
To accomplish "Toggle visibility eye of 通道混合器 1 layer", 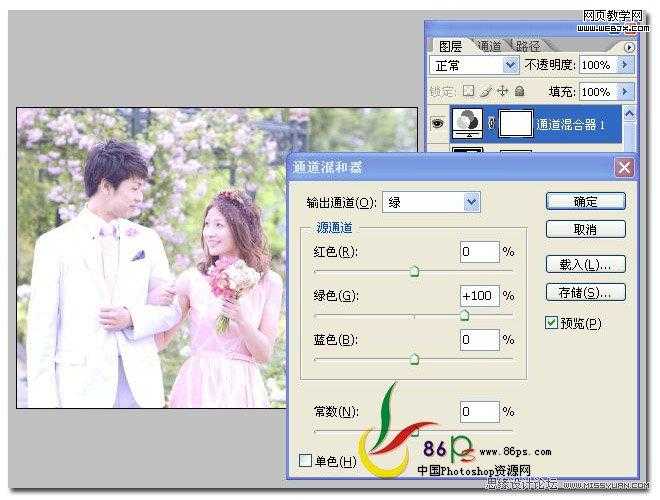I will coord(438,124).
